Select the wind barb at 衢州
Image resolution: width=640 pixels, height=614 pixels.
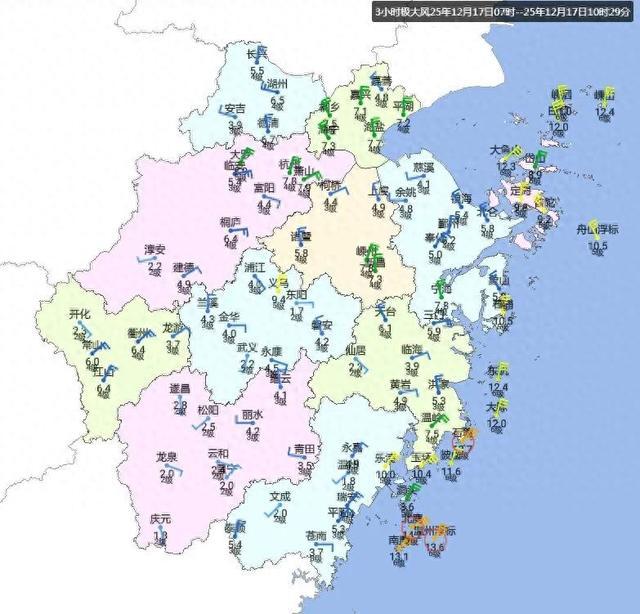pyautogui.click(x=147, y=336)
